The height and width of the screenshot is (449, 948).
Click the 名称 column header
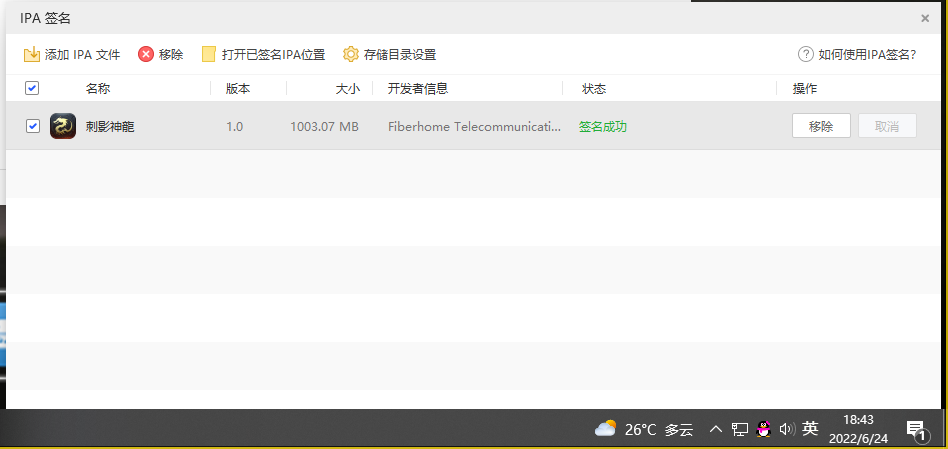pos(98,89)
